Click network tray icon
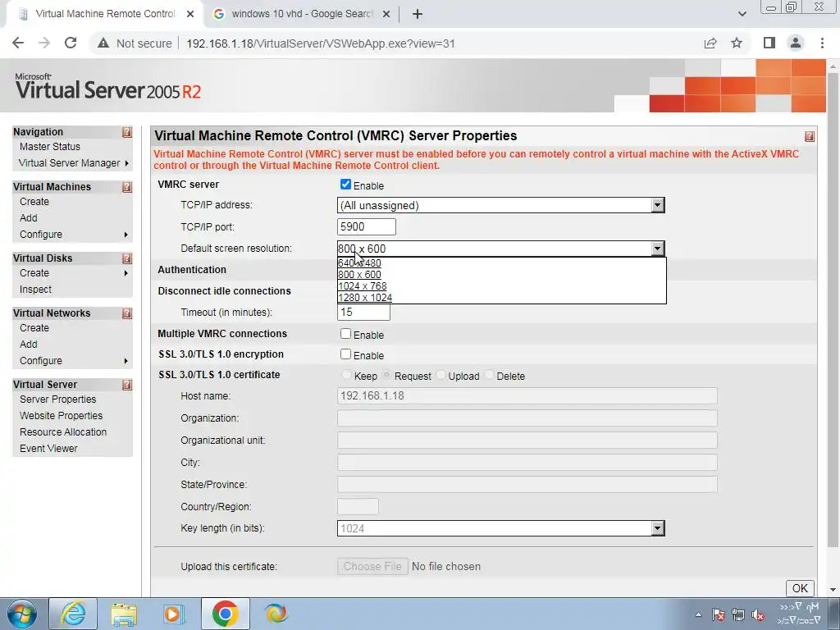The width and height of the screenshot is (840, 630). click(x=738, y=615)
